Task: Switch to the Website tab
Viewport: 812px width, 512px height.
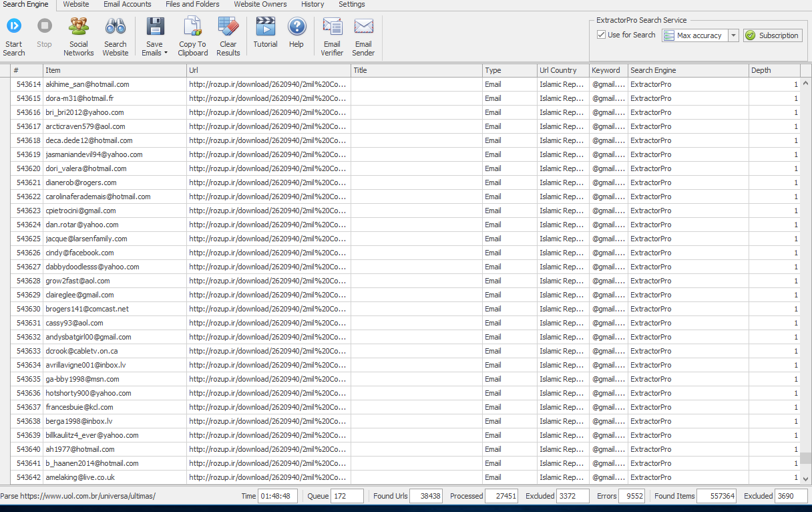Action: (76, 4)
